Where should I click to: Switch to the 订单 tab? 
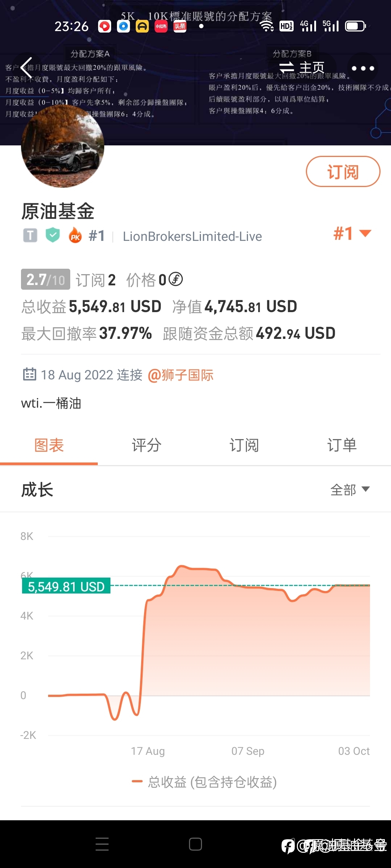342,445
